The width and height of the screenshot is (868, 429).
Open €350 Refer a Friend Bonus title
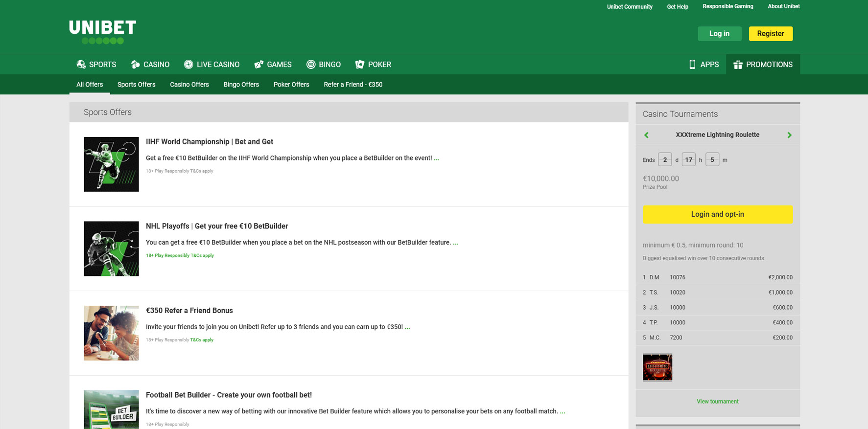point(189,311)
